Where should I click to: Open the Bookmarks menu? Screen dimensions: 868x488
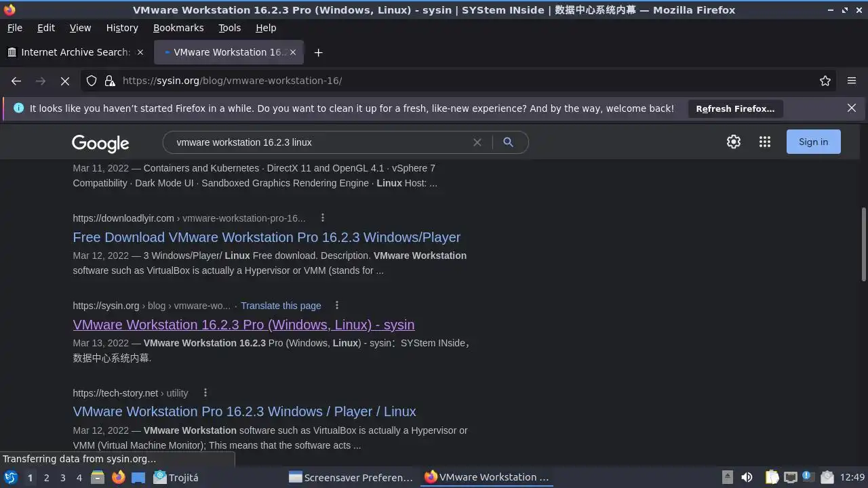[x=178, y=28]
